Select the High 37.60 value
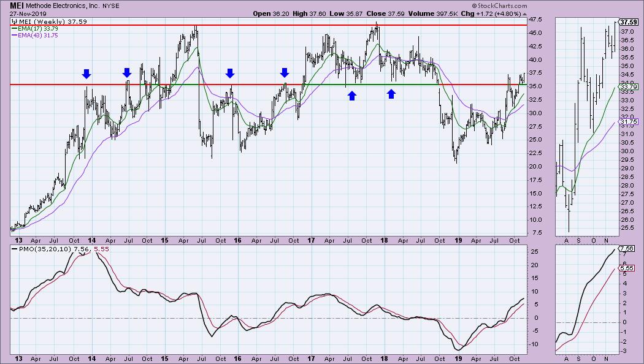This screenshot has width=644, height=364. click(309, 13)
